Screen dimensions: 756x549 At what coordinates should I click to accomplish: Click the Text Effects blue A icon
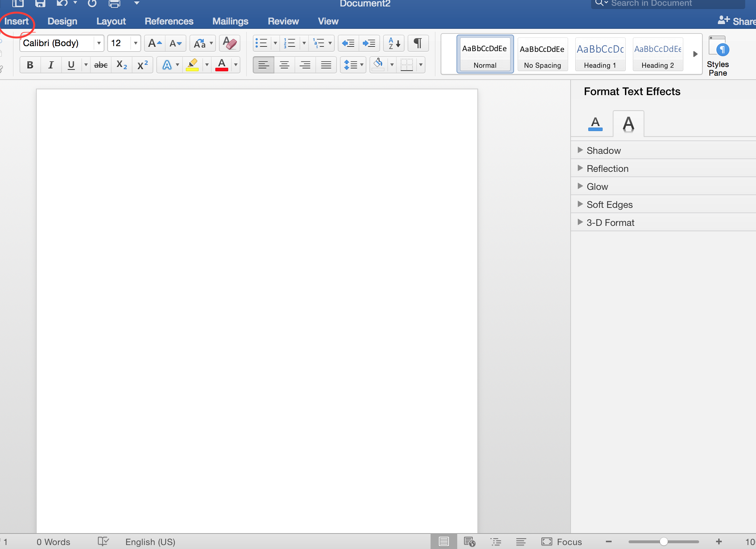coord(167,65)
